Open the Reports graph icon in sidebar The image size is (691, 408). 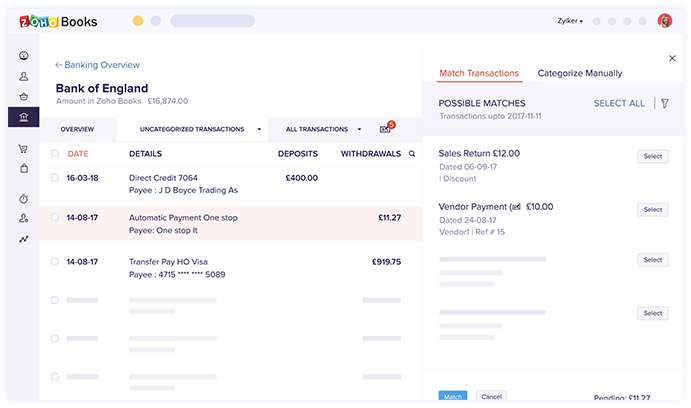24,239
